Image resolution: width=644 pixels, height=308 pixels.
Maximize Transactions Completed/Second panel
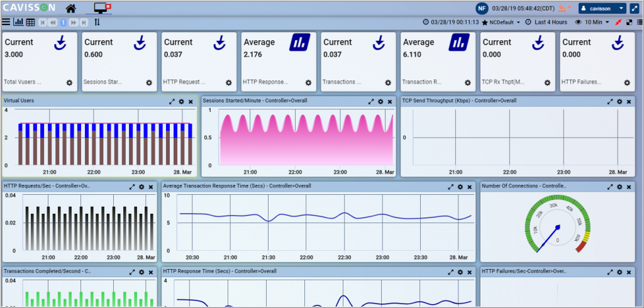(132, 272)
